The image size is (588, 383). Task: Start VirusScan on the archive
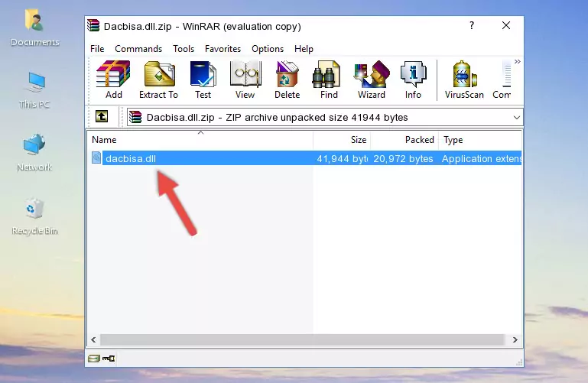[464, 80]
